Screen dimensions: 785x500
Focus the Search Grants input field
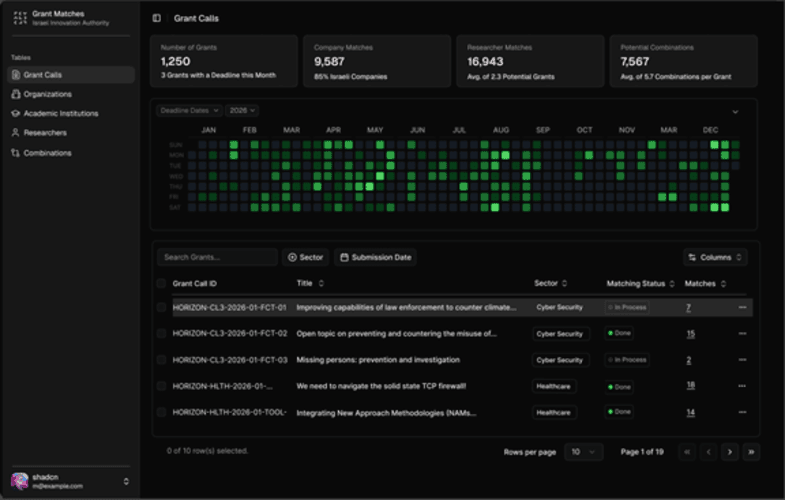coord(217,257)
